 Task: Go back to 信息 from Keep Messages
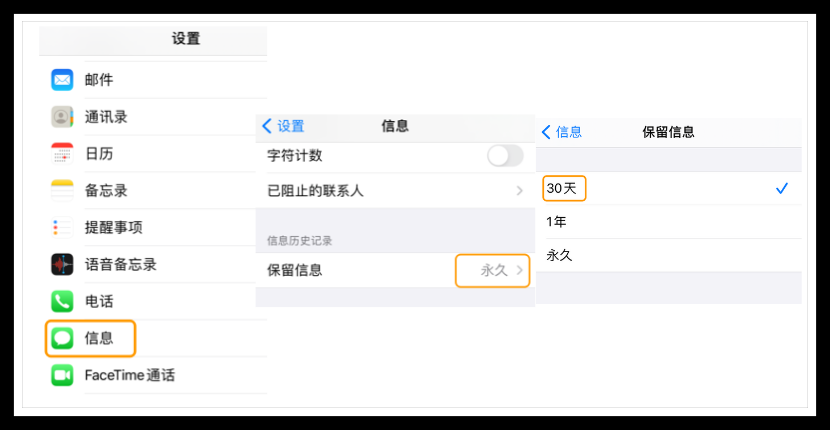tap(561, 132)
